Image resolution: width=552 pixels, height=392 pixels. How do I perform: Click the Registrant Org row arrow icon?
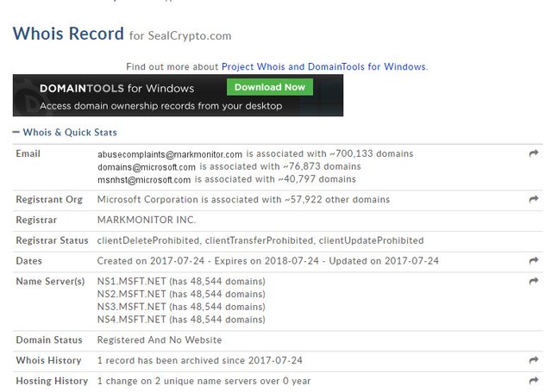[x=534, y=199]
